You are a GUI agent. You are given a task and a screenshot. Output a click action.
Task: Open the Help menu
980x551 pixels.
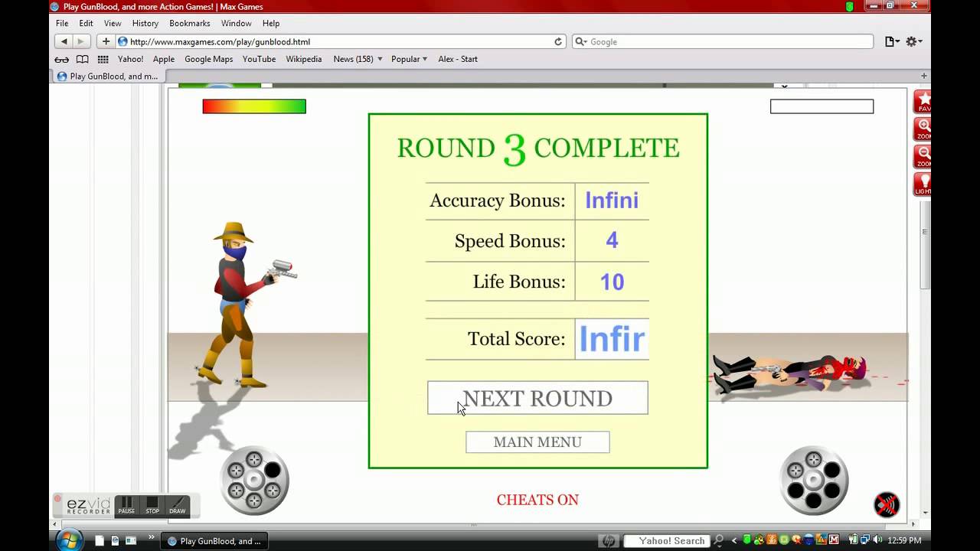pos(271,23)
